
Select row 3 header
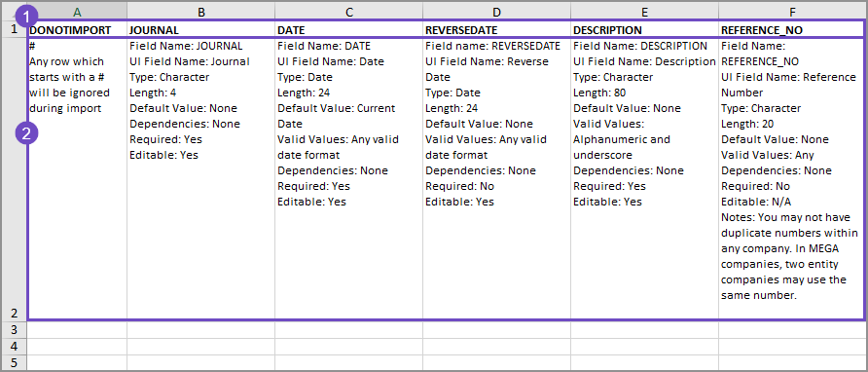[14, 330]
